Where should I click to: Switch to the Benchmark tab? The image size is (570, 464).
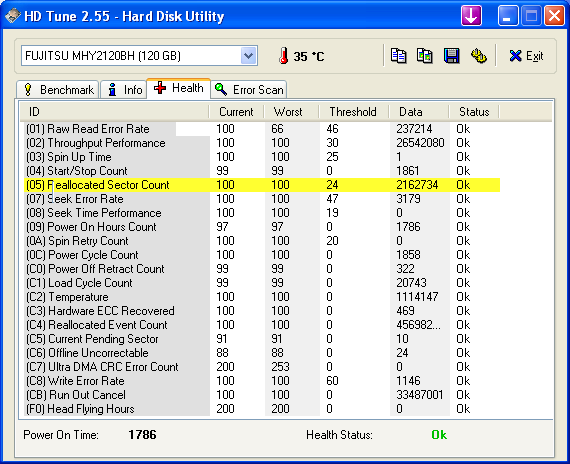pos(58,90)
